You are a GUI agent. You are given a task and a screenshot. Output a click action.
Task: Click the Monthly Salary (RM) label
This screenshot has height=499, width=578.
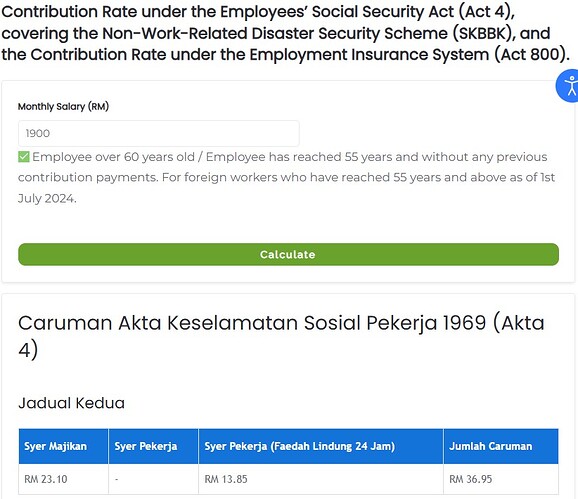pos(63,107)
